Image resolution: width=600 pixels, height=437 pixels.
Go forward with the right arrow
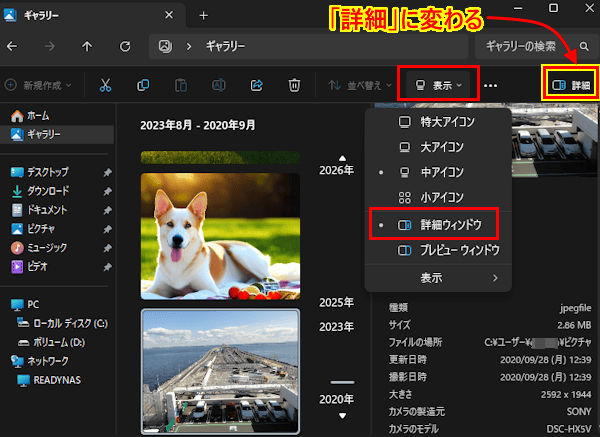(x=49, y=46)
